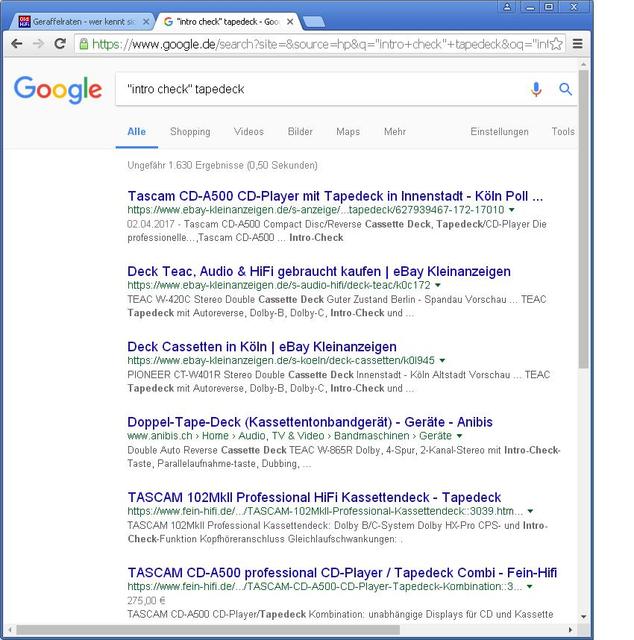Open TASCAM CD-A500 Fein-Hifi result
The width and height of the screenshot is (634, 640).
342,573
